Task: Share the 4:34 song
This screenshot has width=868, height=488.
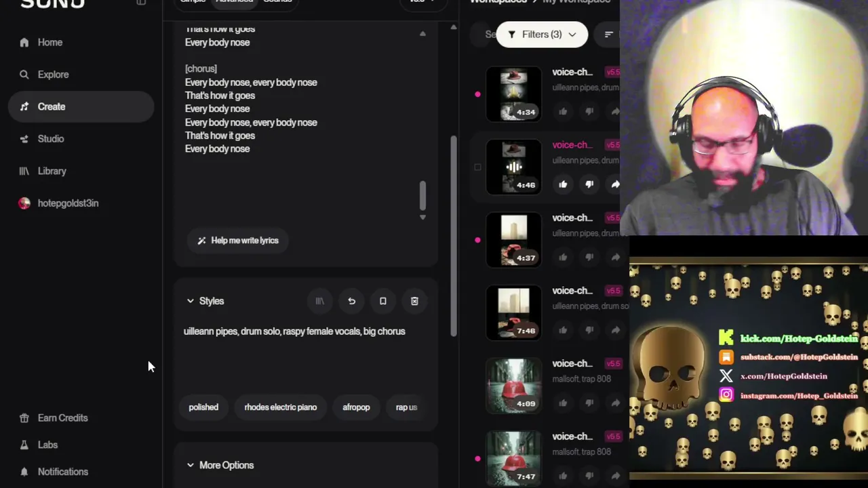Action: pyautogui.click(x=614, y=111)
